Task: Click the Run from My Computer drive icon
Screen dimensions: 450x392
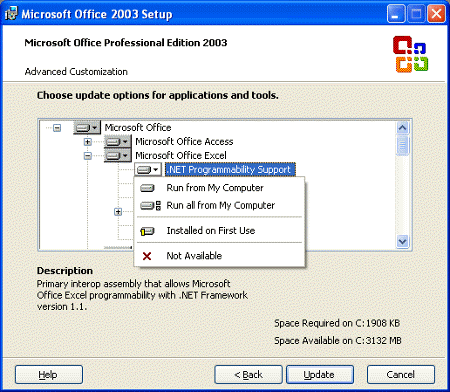Action: point(147,188)
